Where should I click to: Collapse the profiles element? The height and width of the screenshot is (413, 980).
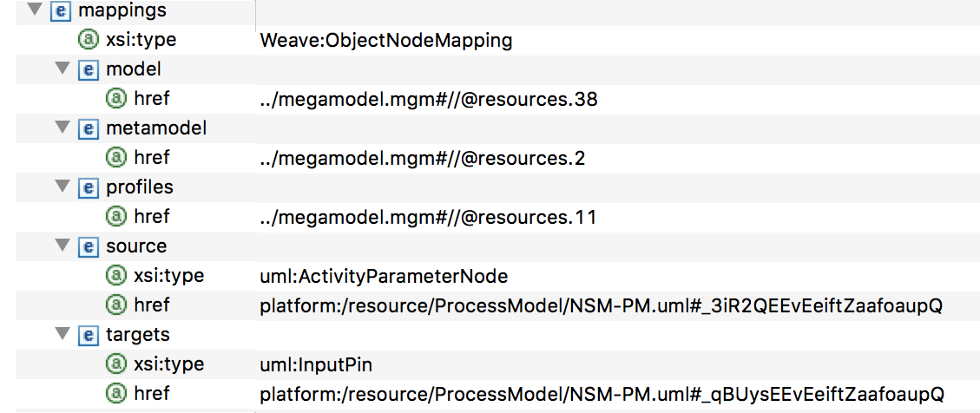coord(62,187)
